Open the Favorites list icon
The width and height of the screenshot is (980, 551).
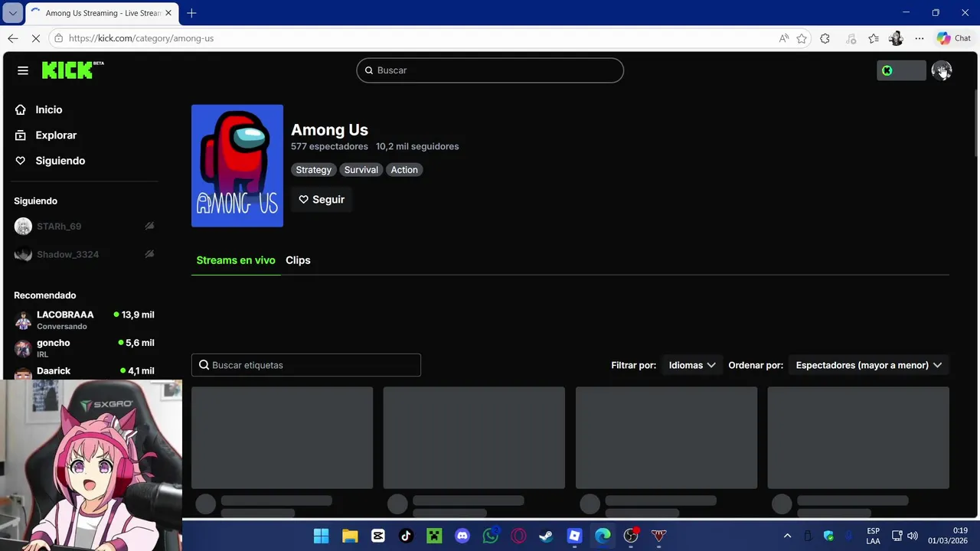[874, 38]
